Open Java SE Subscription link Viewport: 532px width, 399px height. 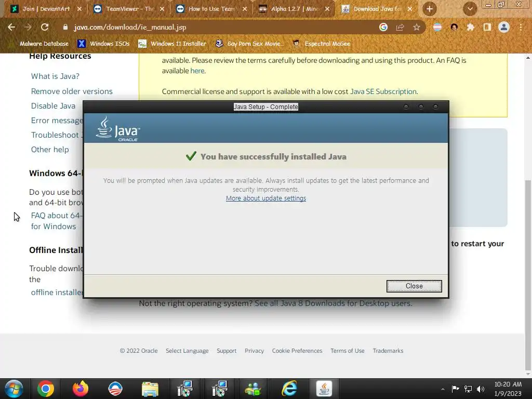coord(383,91)
